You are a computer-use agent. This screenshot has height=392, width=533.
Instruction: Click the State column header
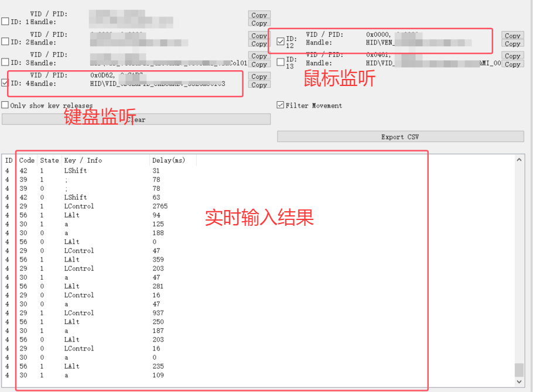49,160
